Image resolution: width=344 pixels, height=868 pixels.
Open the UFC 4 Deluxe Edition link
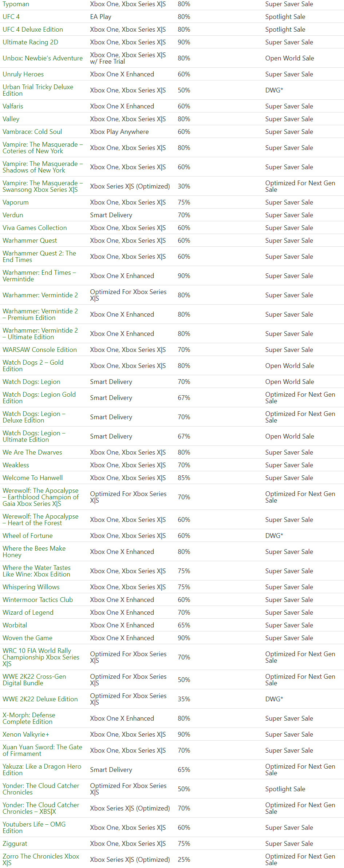coord(33,29)
